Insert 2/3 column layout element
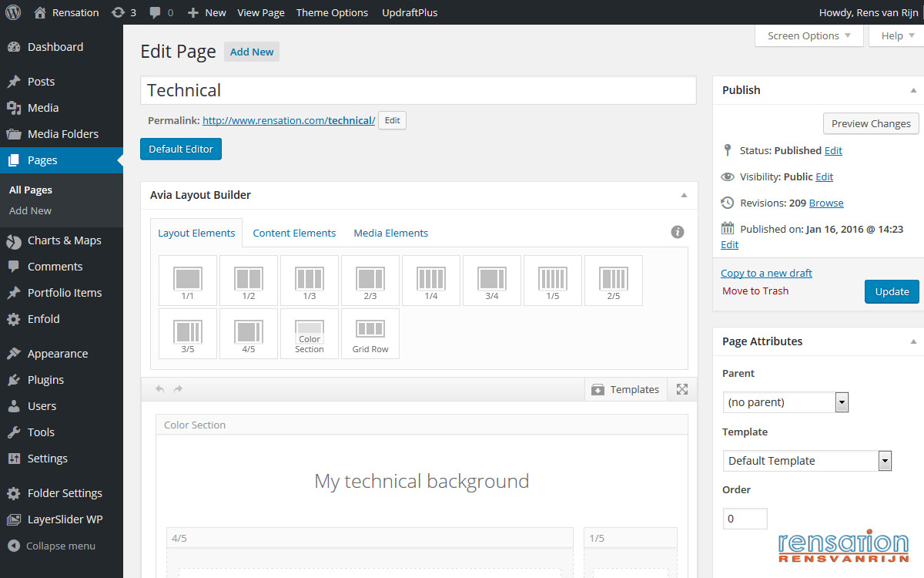Image resolution: width=924 pixels, height=578 pixels. click(370, 281)
